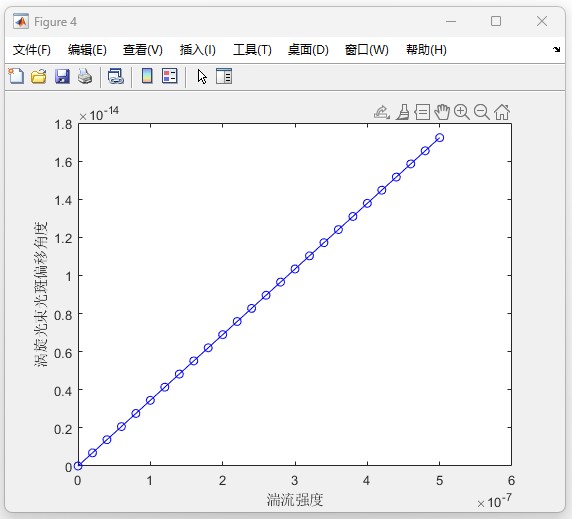Select the Data Tips axes toolbar icon
572x519 pixels.
[x=422, y=112]
